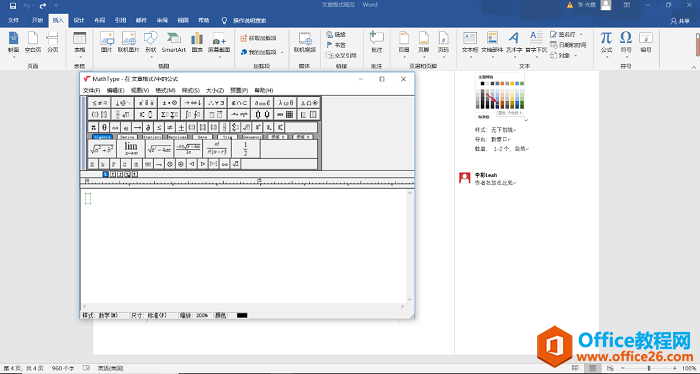
Task: Open Customize Quick Access Toolbar arrow
Action: [x=56, y=6]
